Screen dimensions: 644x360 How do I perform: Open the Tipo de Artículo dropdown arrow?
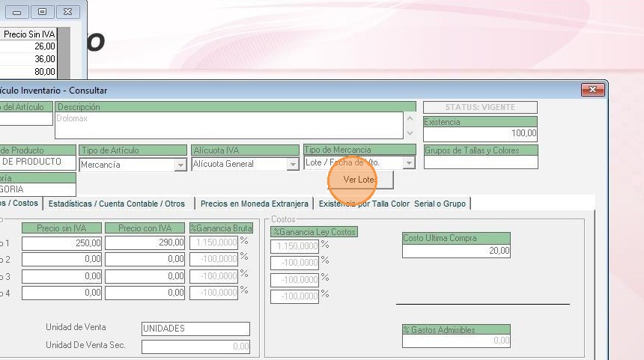point(180,165)
